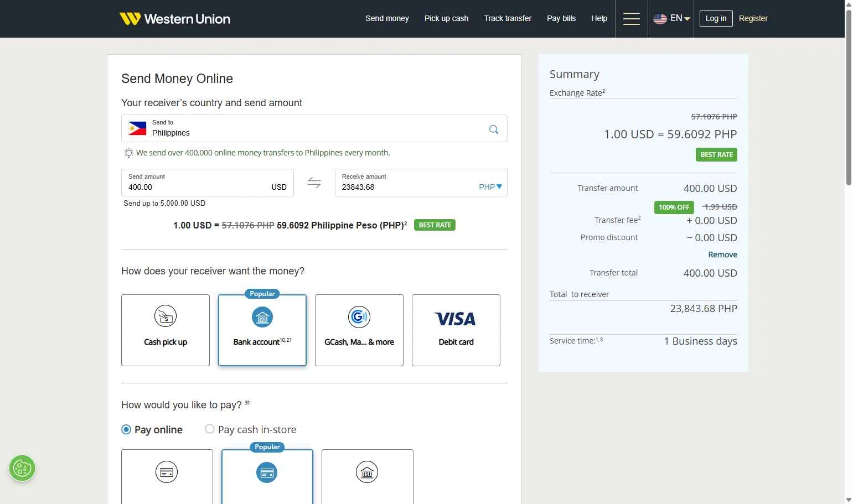This screenshot has height=504, width=853.
Task: Choose Cash pick up label
Action: [166, 342]
